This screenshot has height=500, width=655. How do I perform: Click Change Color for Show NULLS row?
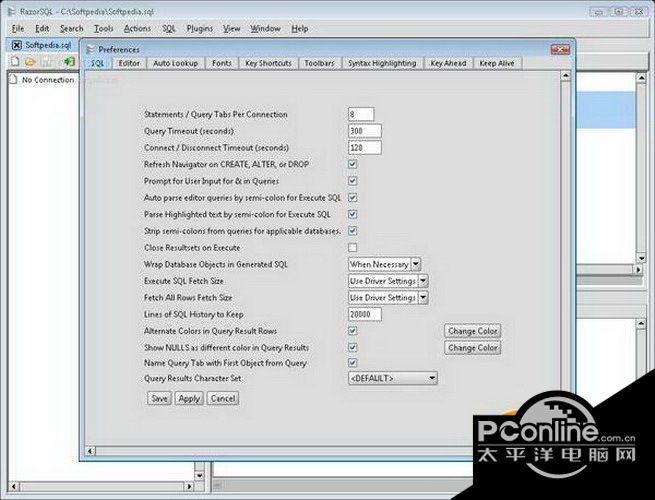tap(472, 348)
